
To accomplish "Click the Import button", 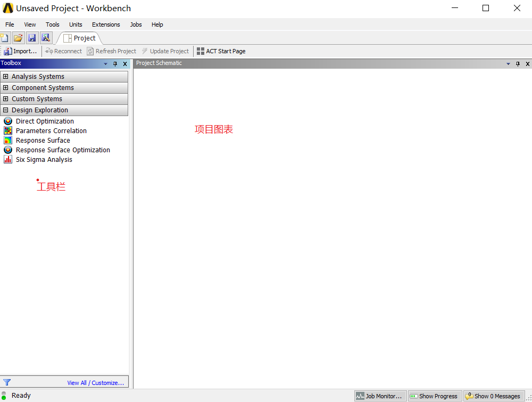I will pyautogui.click(x=20, y=51).
